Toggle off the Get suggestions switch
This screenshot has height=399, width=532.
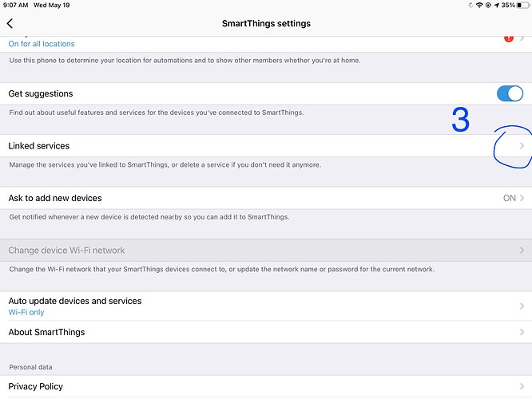[510, 93]
